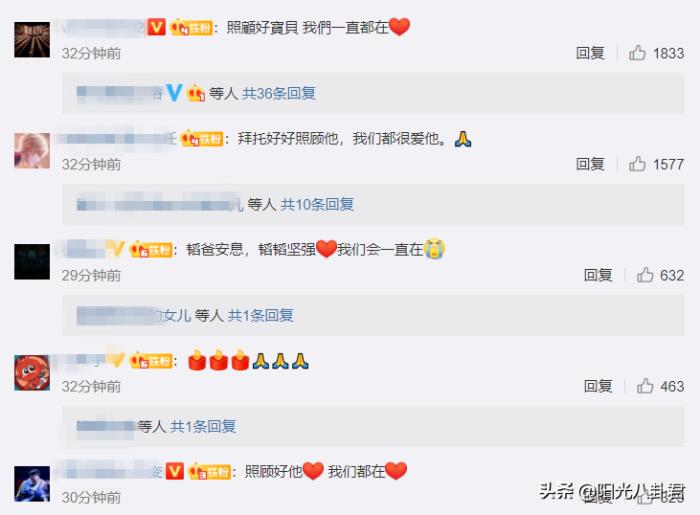This screenshot has height=515, width=700.
Task: Click red V badge on last comment
Action: [175, 471]
